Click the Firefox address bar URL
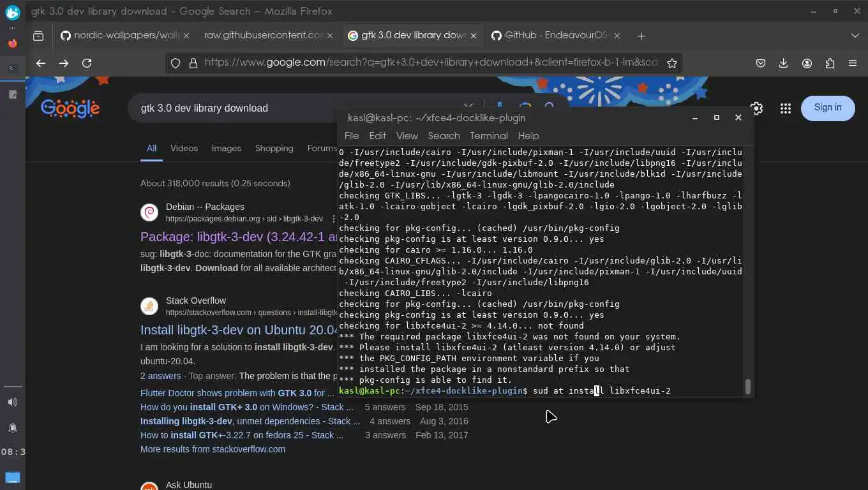The width and height of the screenshot is (868, 490). tap(431, 63)
